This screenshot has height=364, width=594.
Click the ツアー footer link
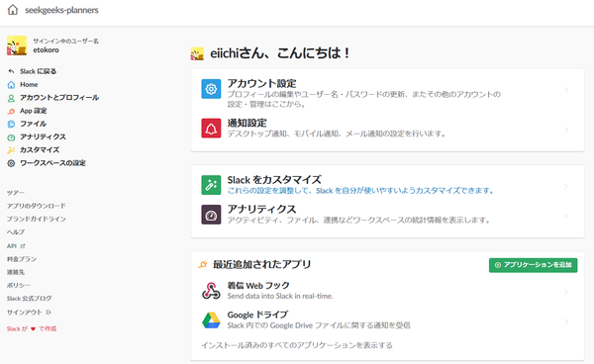[16, 193]
